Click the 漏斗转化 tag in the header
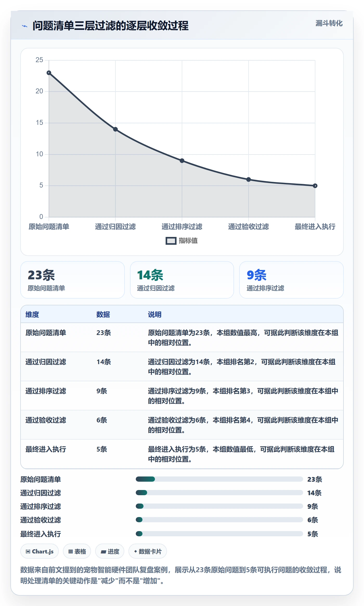 coord(329,23)
